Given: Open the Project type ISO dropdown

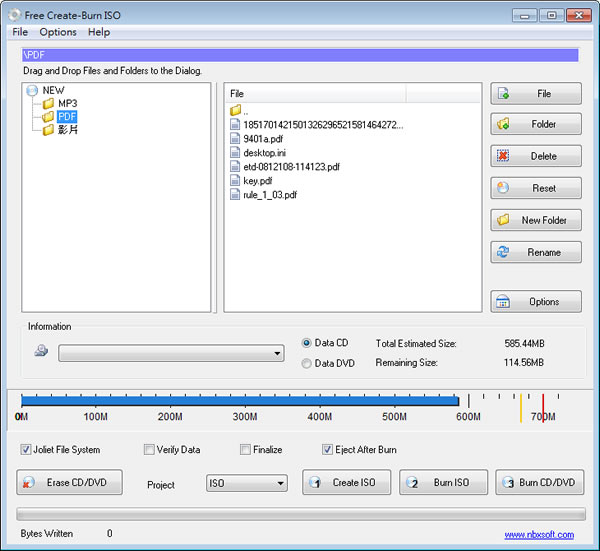Looking at the screenshot, I should coord(246,484).
